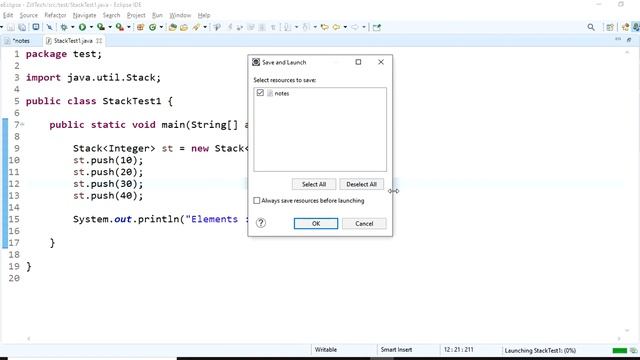The height and width of the screenshot is (360, 640).
Task: Open the Help menu
Action: (x=204, y=15)
